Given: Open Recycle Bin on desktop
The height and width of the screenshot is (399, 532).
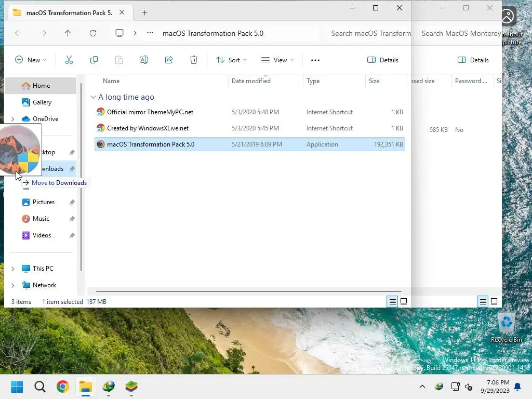Looking at the screenshot, I should click(506, 327).
